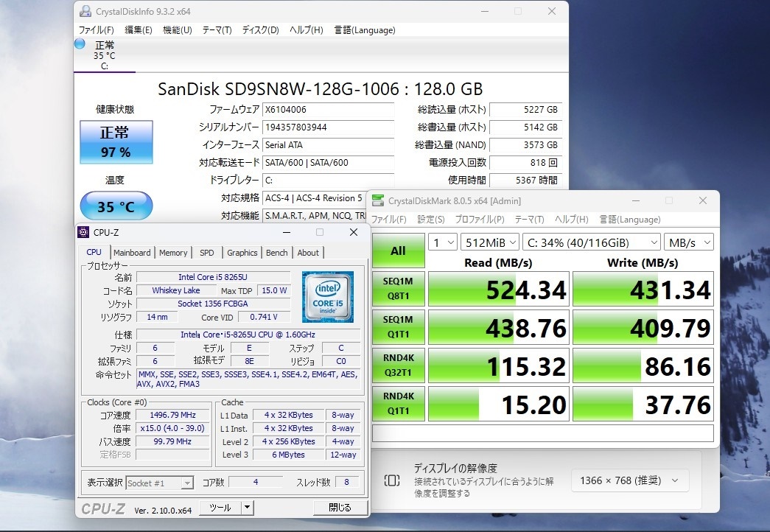Viewport: 770px width, 532px height.
Task: Close the CPU-Z window
Action: tap(354, 232)
